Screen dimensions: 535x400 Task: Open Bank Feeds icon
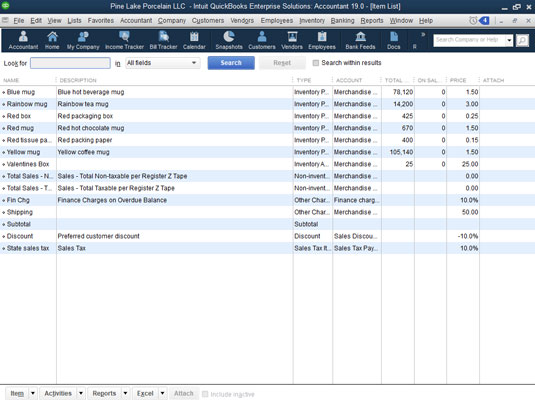pos(360,40)
